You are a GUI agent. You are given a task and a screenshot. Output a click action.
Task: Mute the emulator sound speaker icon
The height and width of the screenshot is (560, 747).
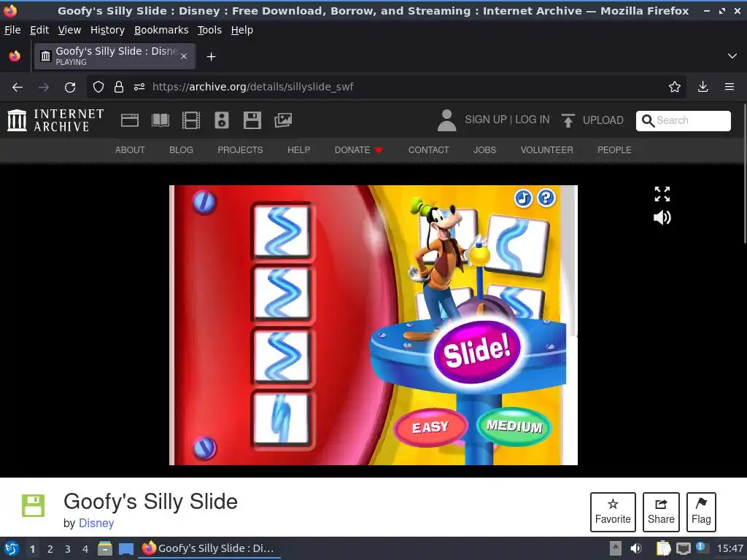click(662, 217)
